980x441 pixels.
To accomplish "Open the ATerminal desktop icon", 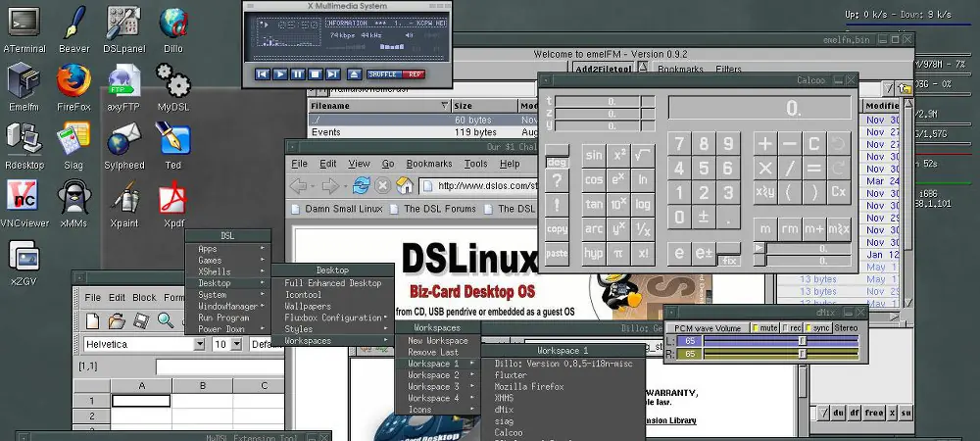I will point(22,22).
